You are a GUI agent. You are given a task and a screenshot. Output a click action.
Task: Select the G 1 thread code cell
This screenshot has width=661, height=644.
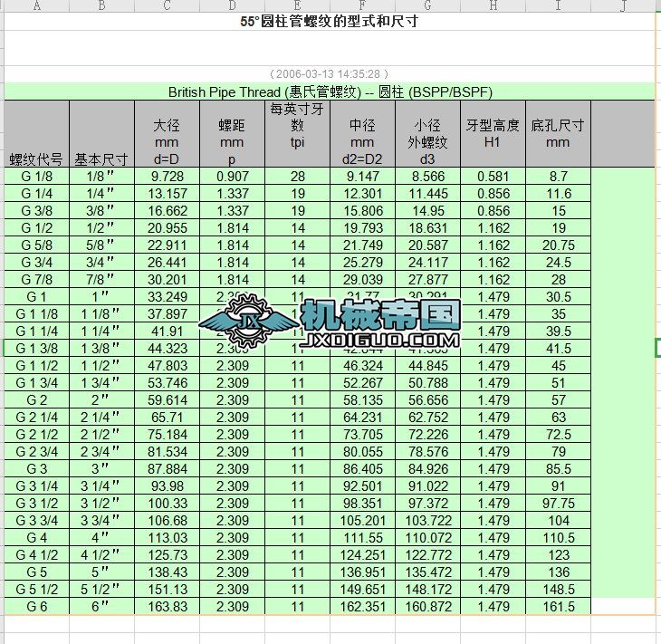pyautogui.click(x=37, y=297)
